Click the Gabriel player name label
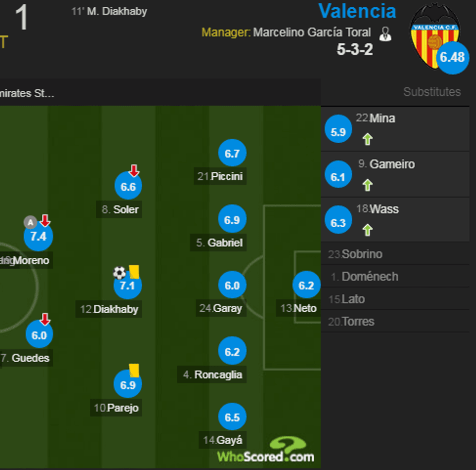Screen dimensions: 476x470 point(225,243)
